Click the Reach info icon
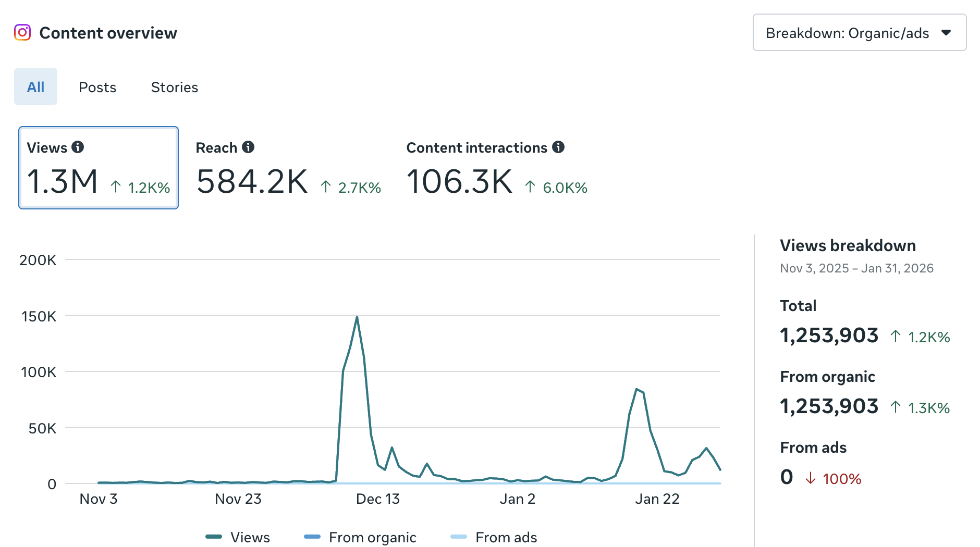The width and height of the screenshot is (980, 547). 248,147
